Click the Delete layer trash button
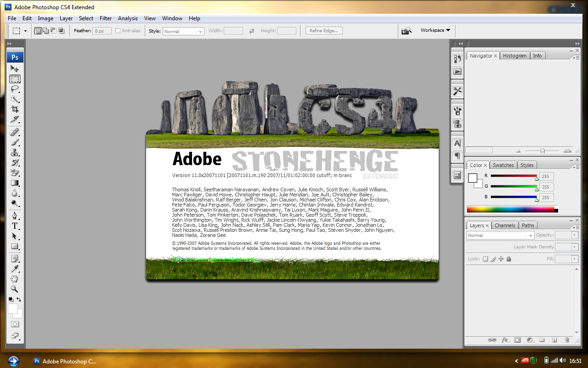The image size is (588, 368). click(567, 340)
